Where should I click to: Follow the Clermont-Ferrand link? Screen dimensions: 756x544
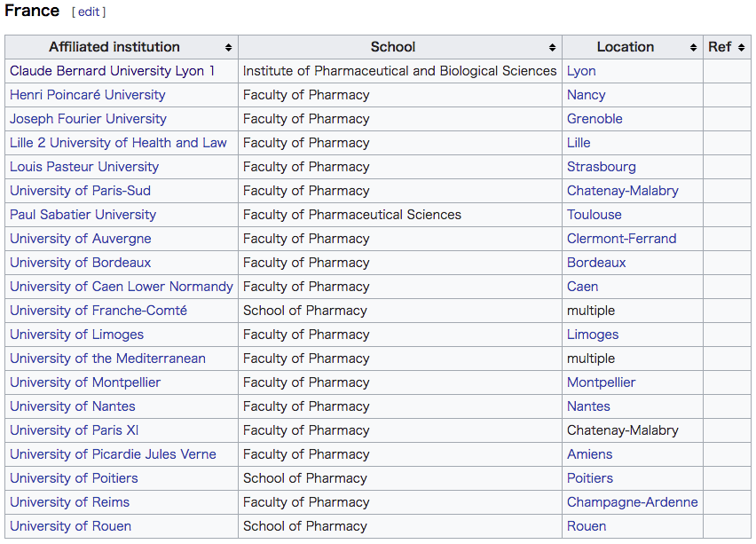point(621,239)
